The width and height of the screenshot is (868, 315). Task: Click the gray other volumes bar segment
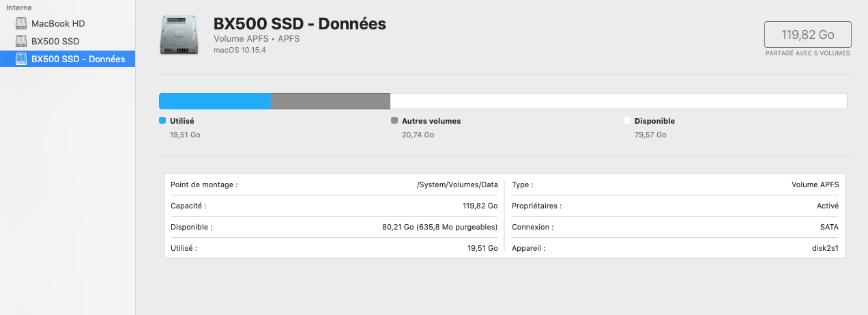coord(331,101)
